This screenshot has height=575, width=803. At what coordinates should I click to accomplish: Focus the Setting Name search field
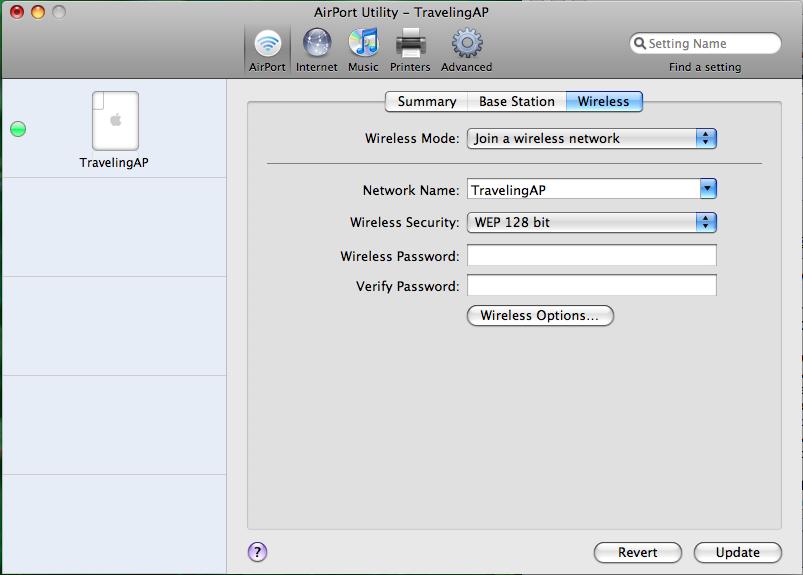[705, 43]
